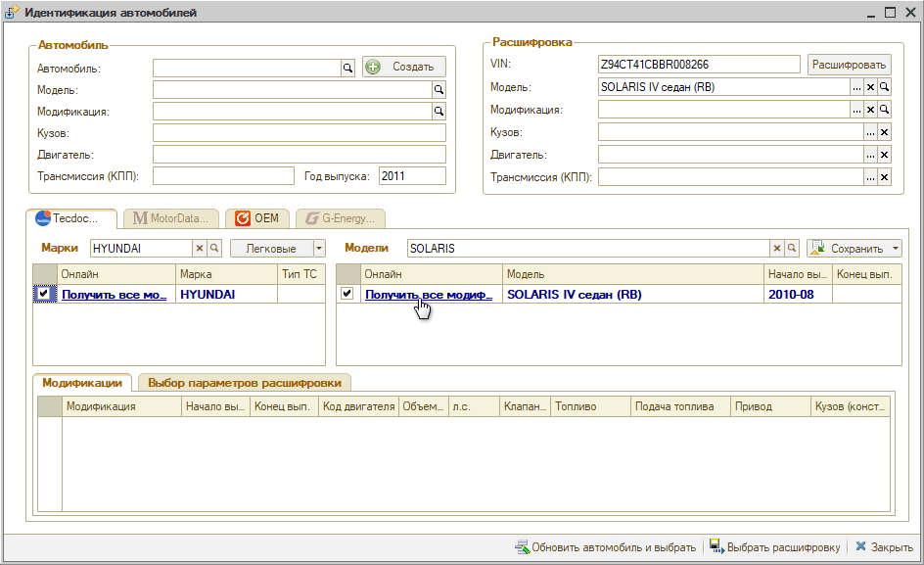Clear decoded Двигатель field with X icon
The width and height of the screenshot is (924, 565).
[x=884, y=155]
